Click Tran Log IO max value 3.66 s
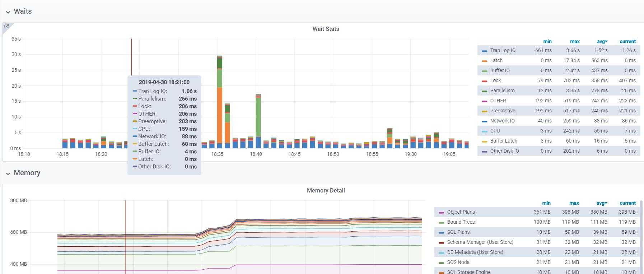 [573, 51]
